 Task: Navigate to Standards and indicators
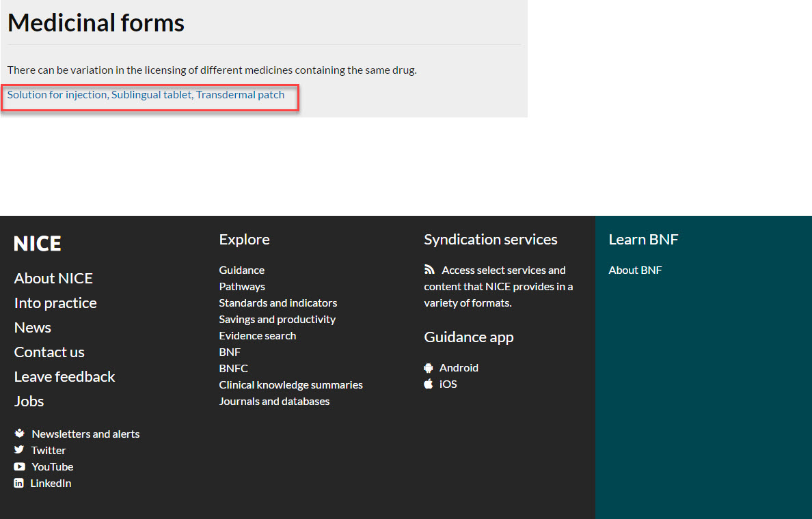click(x=278, y=303)
